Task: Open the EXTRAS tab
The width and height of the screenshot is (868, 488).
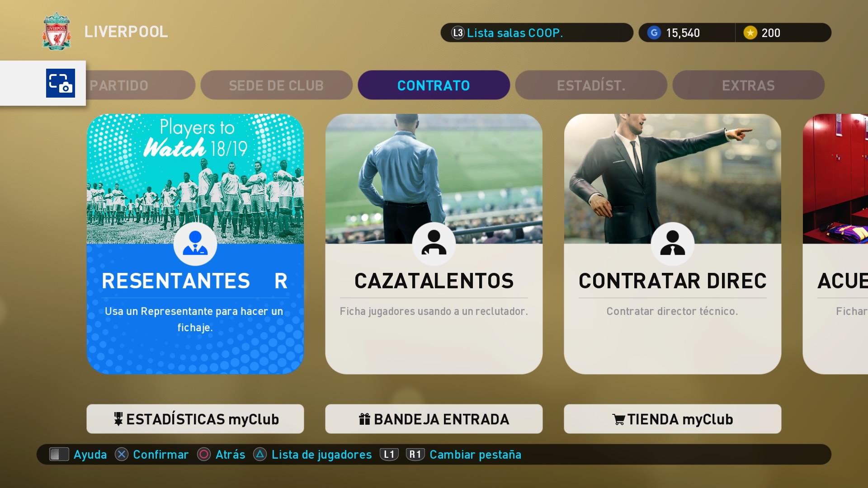Action: pos(749,85)
